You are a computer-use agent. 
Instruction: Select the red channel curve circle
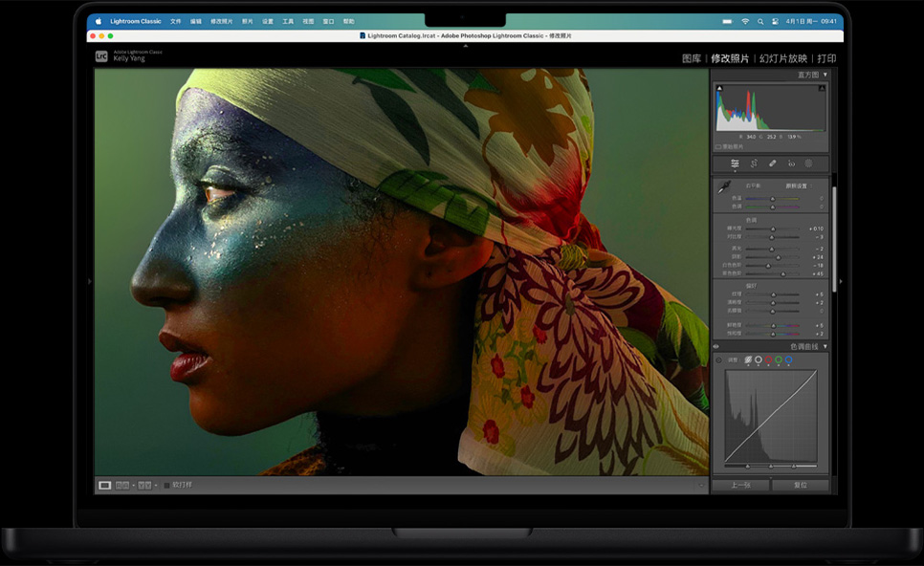[x=768, y=359]
